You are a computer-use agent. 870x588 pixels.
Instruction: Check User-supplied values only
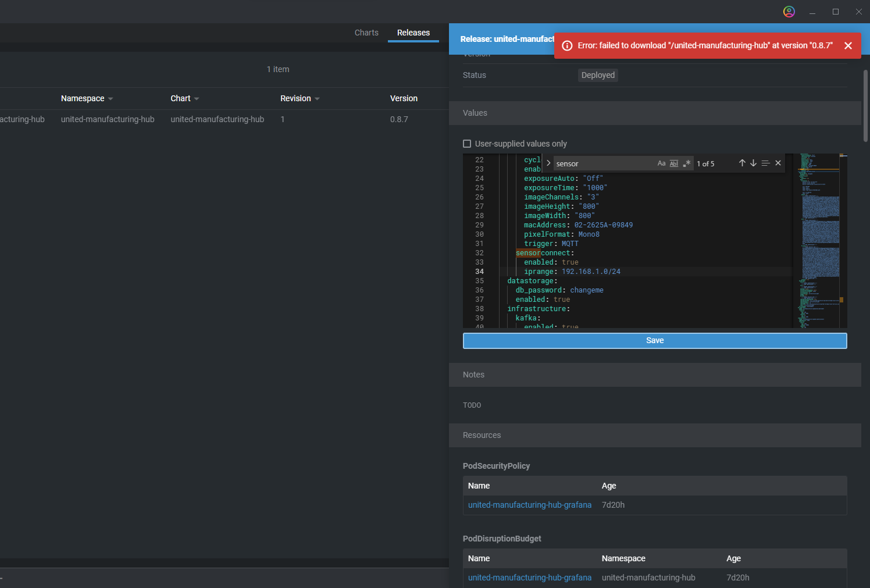(x=467, y=144)
